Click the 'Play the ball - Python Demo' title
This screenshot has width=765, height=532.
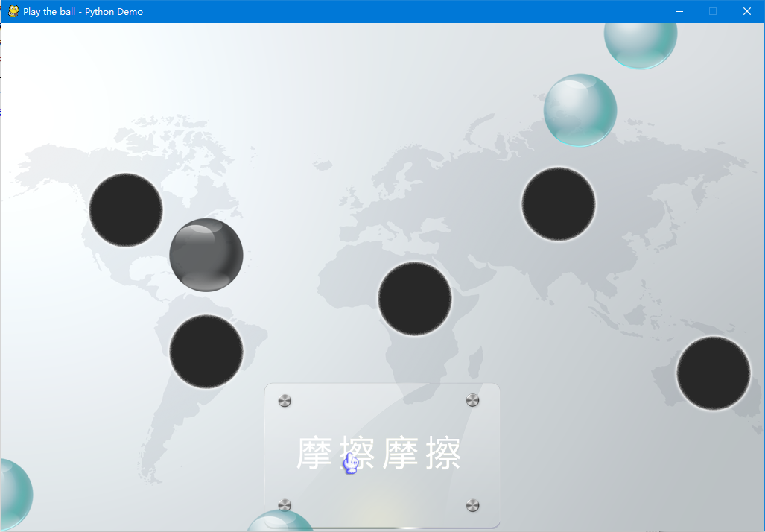[x=83, y=12]
